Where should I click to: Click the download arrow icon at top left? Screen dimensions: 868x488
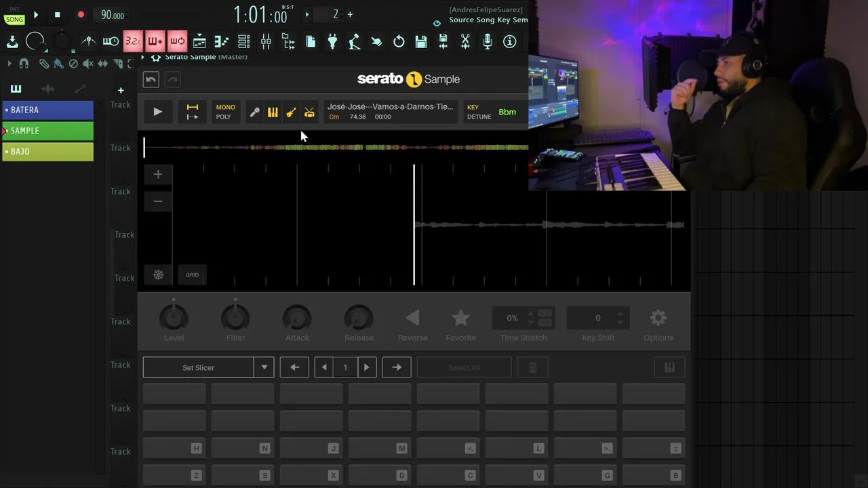click(12, 41)
